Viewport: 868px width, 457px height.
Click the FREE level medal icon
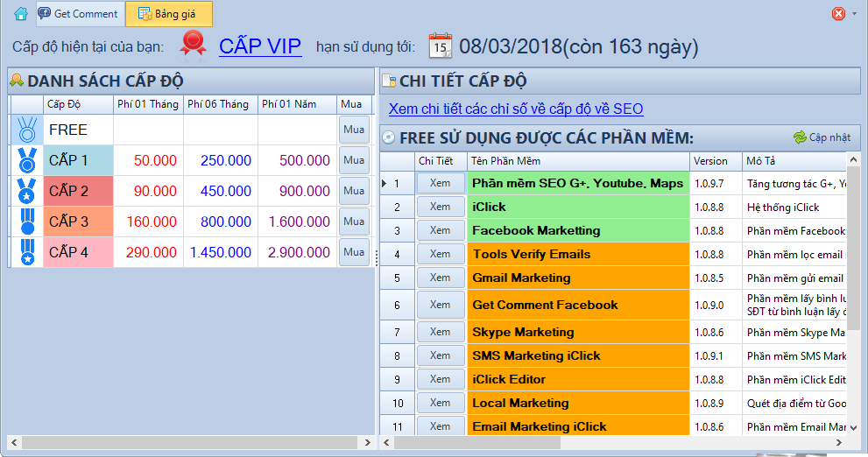[x=26, y=130]
